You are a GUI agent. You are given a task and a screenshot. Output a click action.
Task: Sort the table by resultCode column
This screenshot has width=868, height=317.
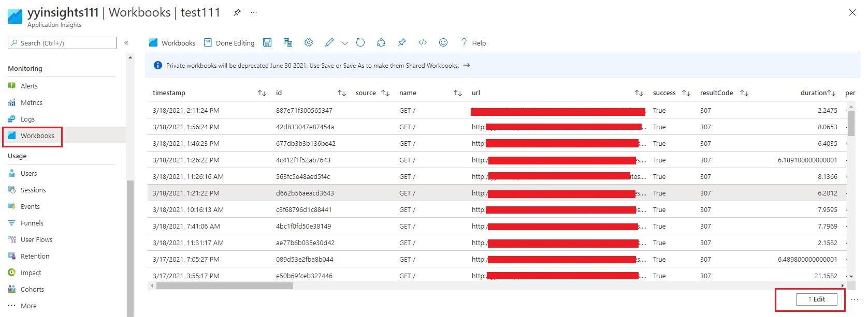click(x=744, y=93)
